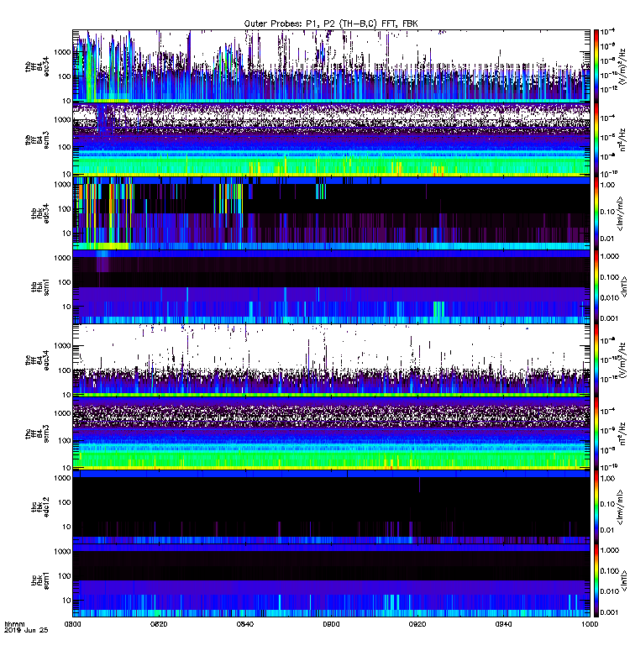Click inside the thb fbk scm1 spectrogram panel
630x672 pixels.
tap(331, 286)
